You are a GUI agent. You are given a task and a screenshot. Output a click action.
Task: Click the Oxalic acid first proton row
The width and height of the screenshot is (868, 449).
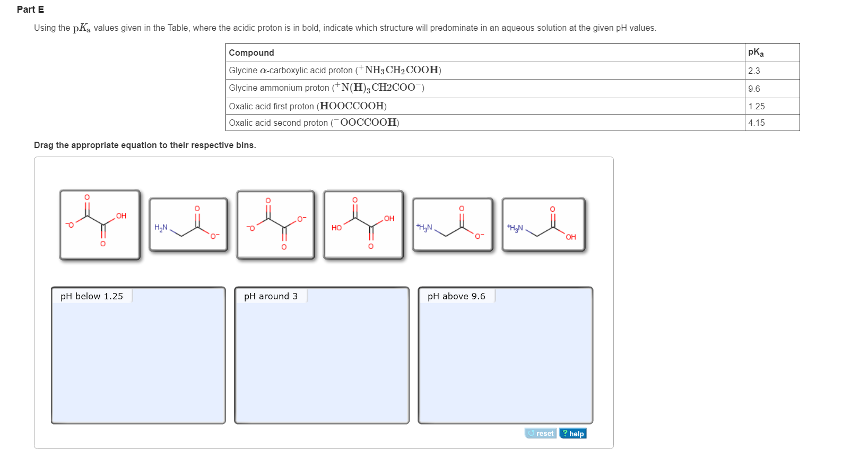pos(308,106)
